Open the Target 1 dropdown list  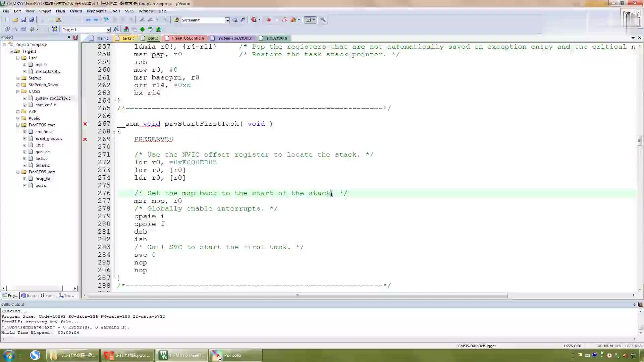108,30
